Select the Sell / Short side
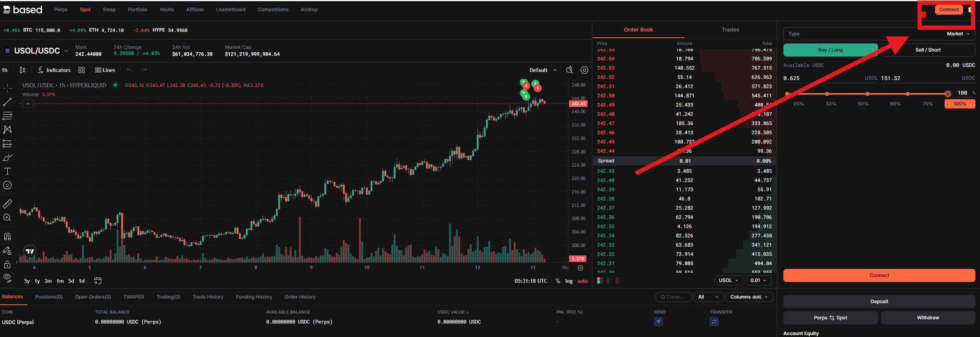Viewport: 980px width, 337px height. click(928, 50)
